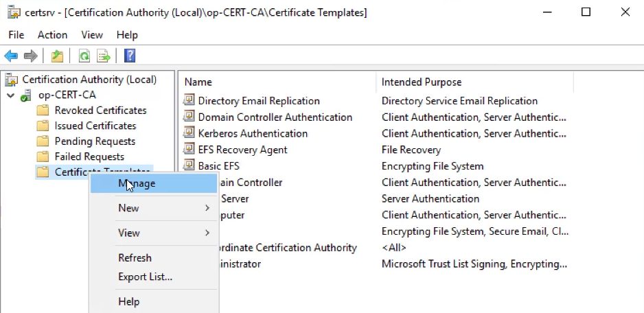Minimize the certsrv window
Viewport: 644px width, 313px height.
tap(547, 12)
